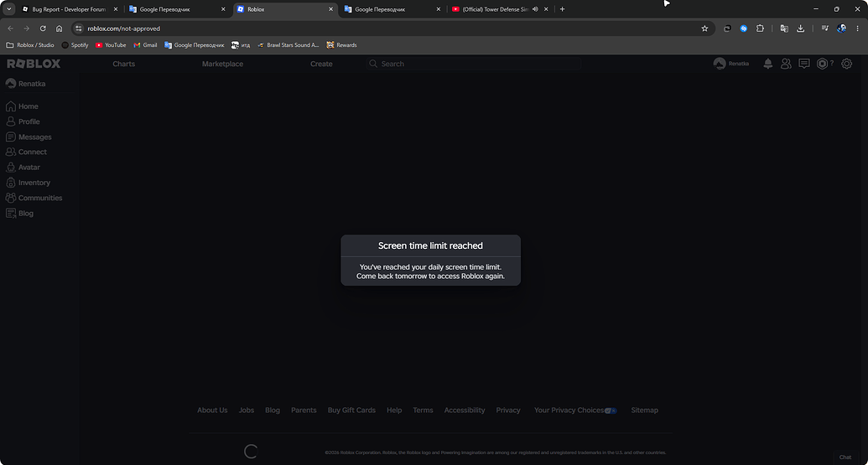Click the Sitemap footer link
This screenshot has width=868, height=465.
(x=644, y=411)
